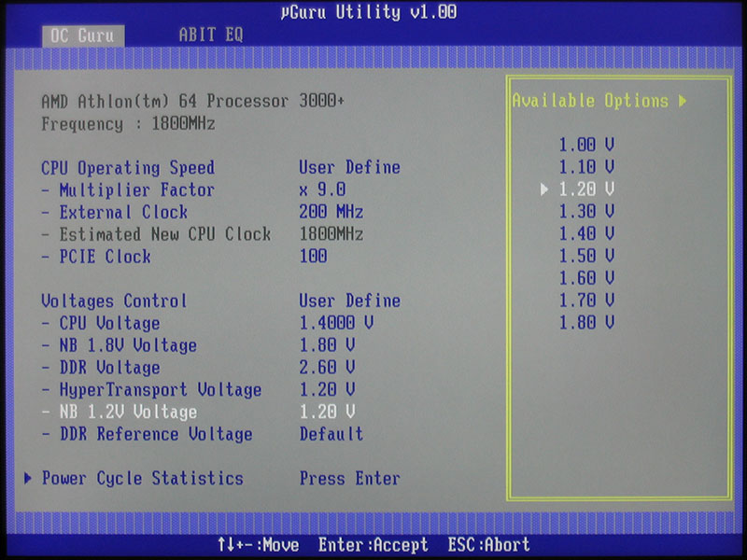Click the 2.60 V DDR voltage value

click(x=327, y=367)
